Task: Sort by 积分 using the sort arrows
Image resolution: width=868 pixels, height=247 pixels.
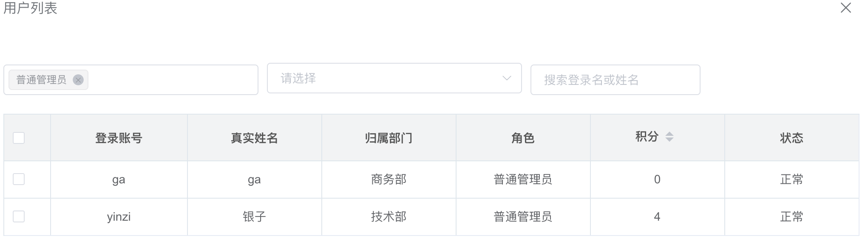Action: point(669,137)
